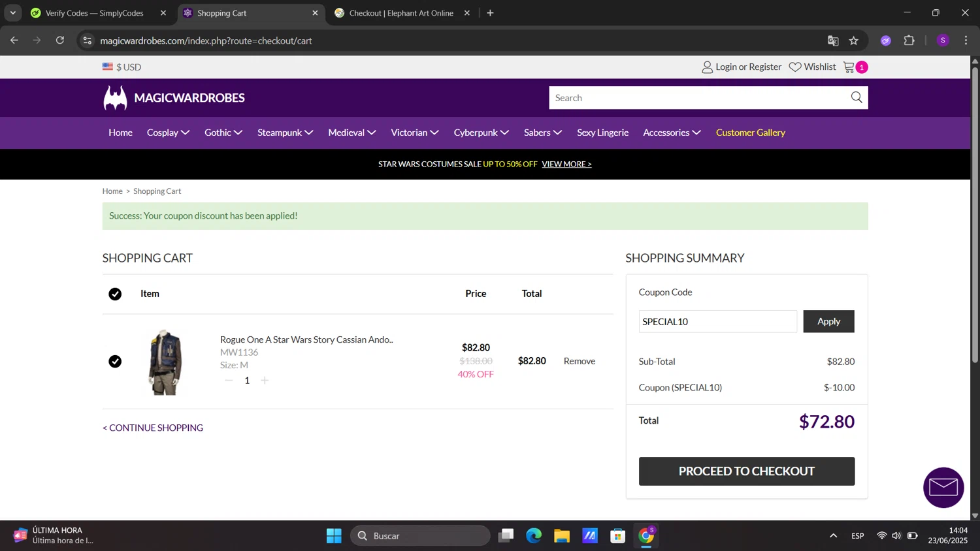The width and height of the screenshot is (980, 551).
Task: Remove the item from cart
Action: [x=580, y=361]
